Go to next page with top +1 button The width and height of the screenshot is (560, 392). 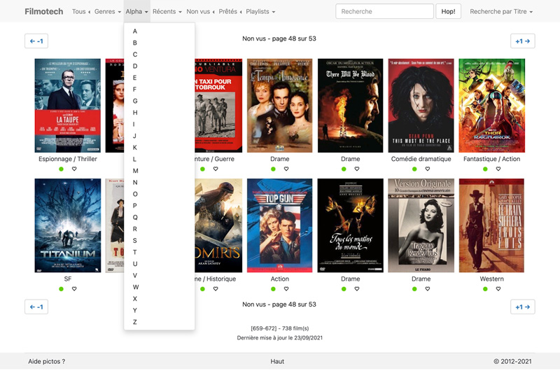[522, 41]
